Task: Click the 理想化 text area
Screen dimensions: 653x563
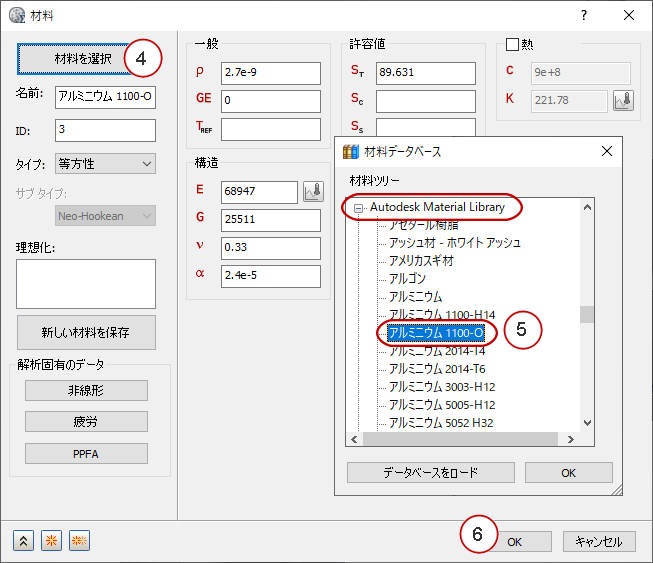Action: coord(86,284)
